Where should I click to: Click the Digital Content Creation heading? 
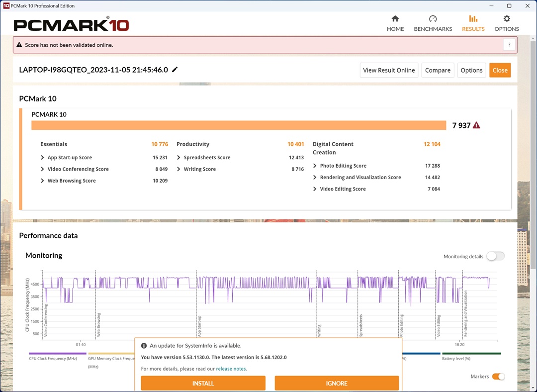click(333, 148)
